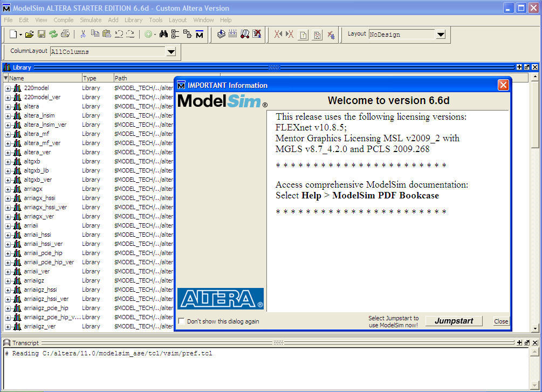Click the Open folder toolbar icon
This screenshot has height=392, width=542.
coord(29,34)
